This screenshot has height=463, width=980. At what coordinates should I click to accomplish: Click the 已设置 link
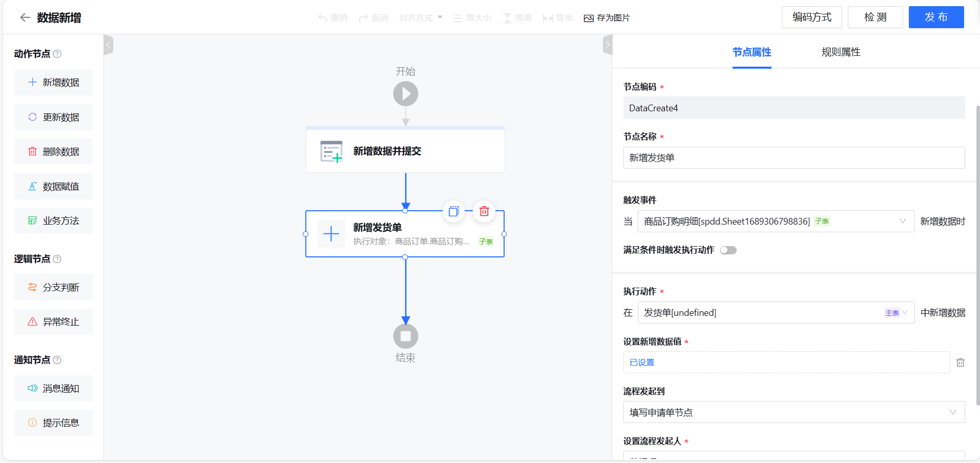coord(642,362)
